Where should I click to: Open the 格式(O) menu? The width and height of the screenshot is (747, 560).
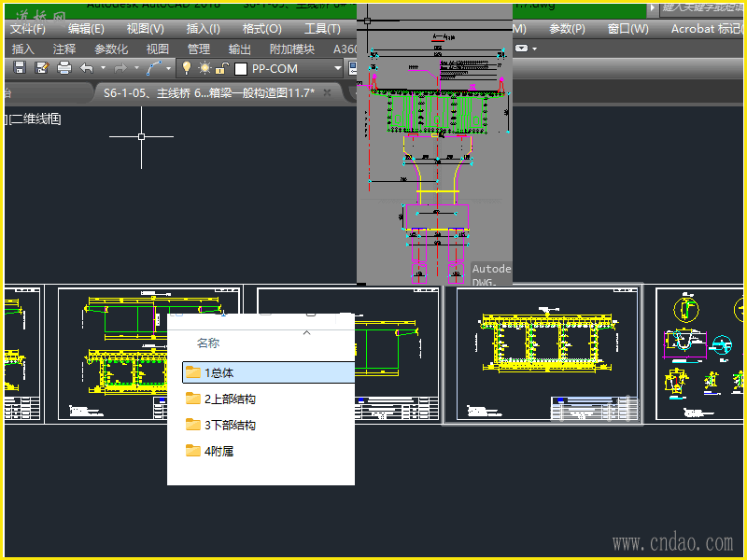pos(261,29)
